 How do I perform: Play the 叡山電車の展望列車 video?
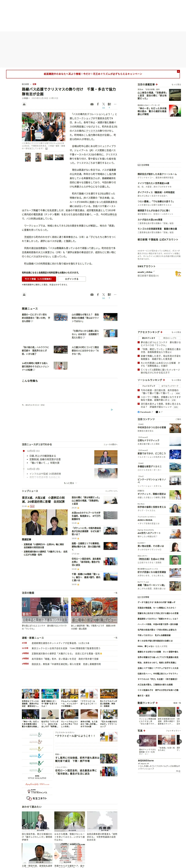point(94,610)
